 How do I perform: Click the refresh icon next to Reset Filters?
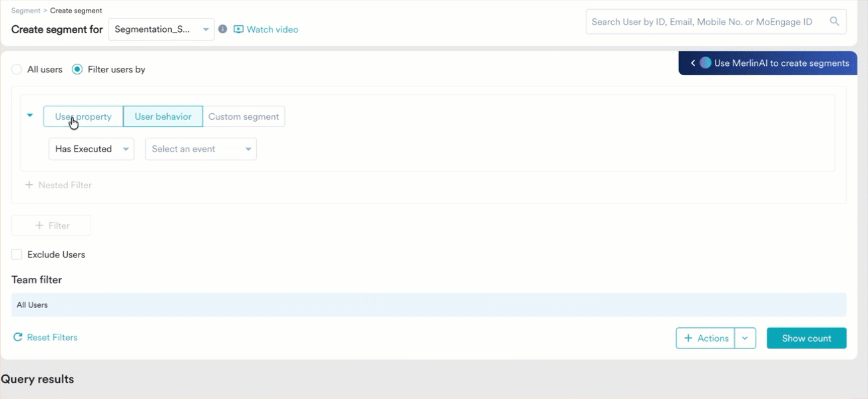click(18, 337)
